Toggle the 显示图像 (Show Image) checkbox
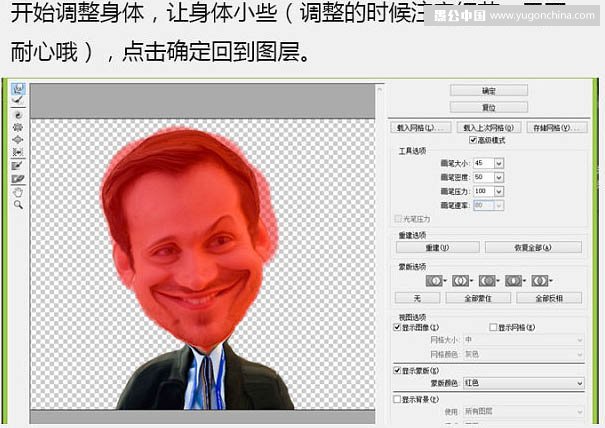 397,327
